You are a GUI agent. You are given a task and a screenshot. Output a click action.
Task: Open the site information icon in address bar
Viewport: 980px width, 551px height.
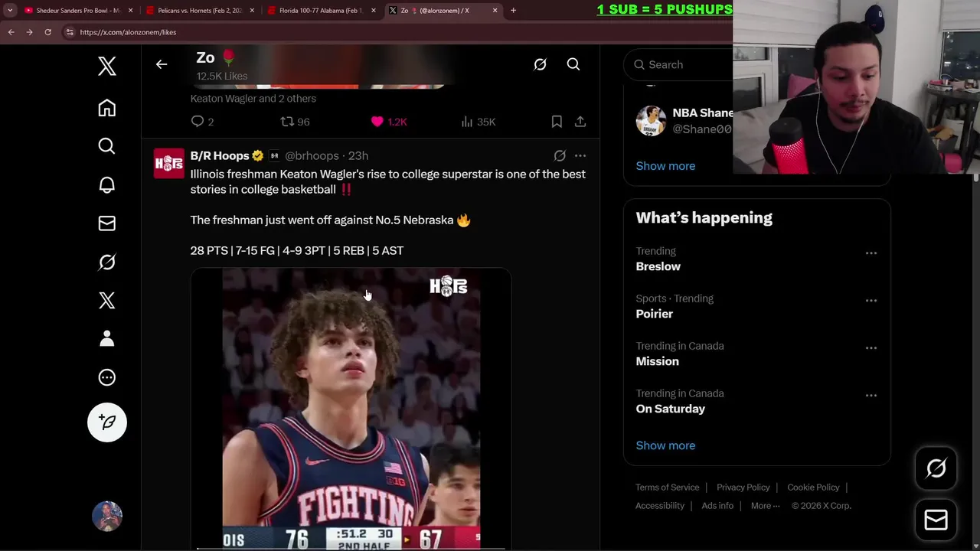click(70, 32)
